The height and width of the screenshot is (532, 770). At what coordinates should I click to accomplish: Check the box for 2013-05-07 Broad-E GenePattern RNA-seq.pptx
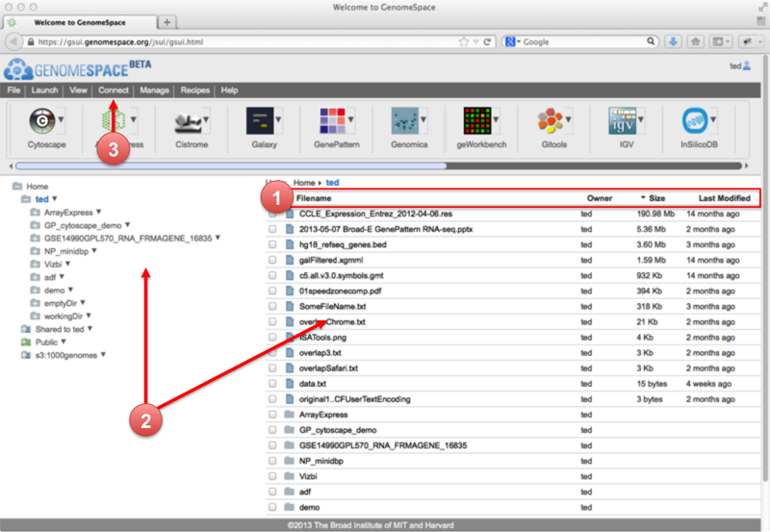pyautogui.click(x=272, y=229)
